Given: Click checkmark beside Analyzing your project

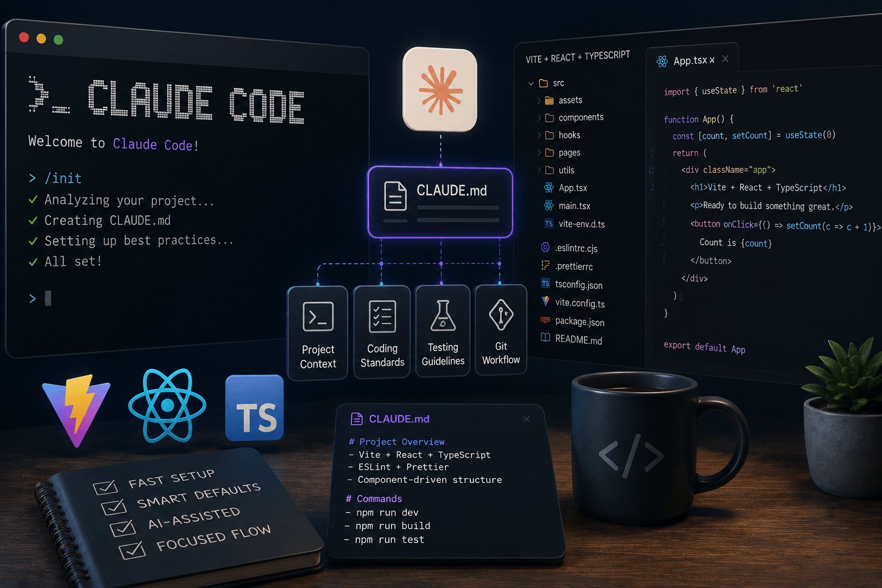Looking at the screenshot, I should coord(33,200).
